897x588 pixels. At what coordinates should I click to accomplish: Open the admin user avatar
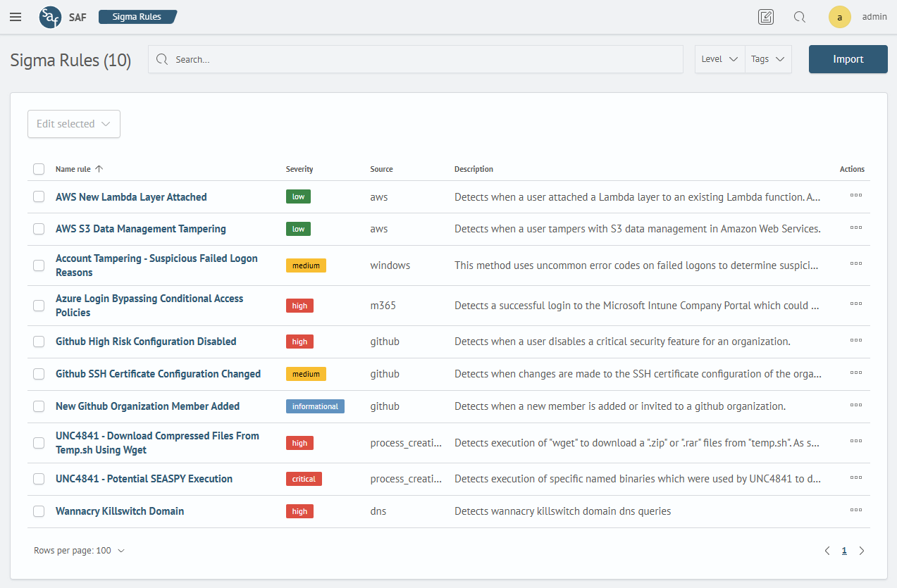point(839,17)
